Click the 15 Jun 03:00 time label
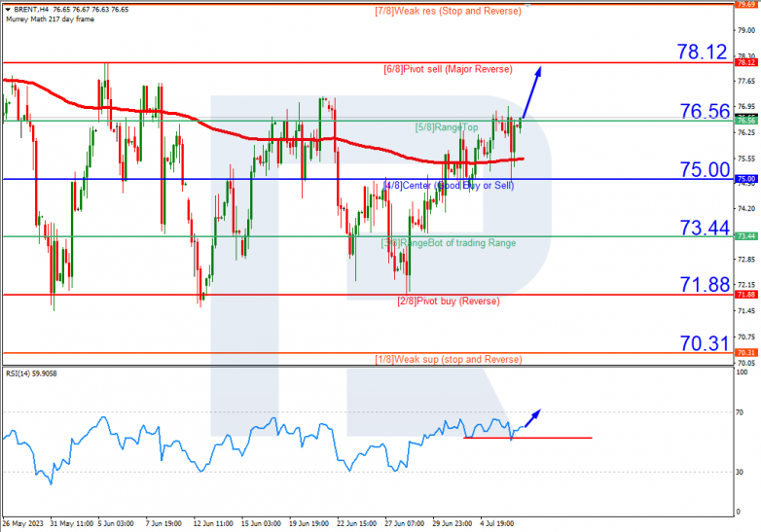Image resolution: width=761 pixels, height=532 pixels. coord(261,524)
